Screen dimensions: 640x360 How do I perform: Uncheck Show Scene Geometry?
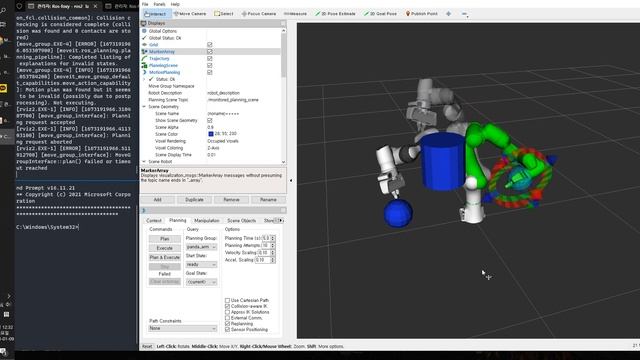pyautogui.click(x=210, y=120)
